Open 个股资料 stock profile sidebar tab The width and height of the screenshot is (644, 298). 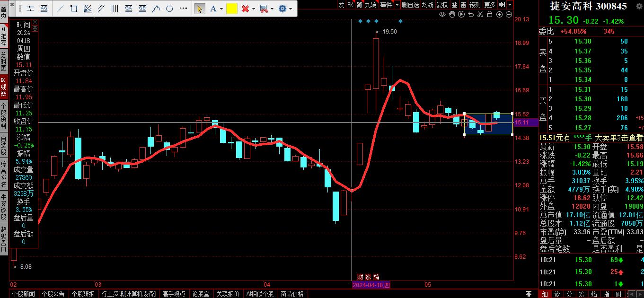pos(4,117)
